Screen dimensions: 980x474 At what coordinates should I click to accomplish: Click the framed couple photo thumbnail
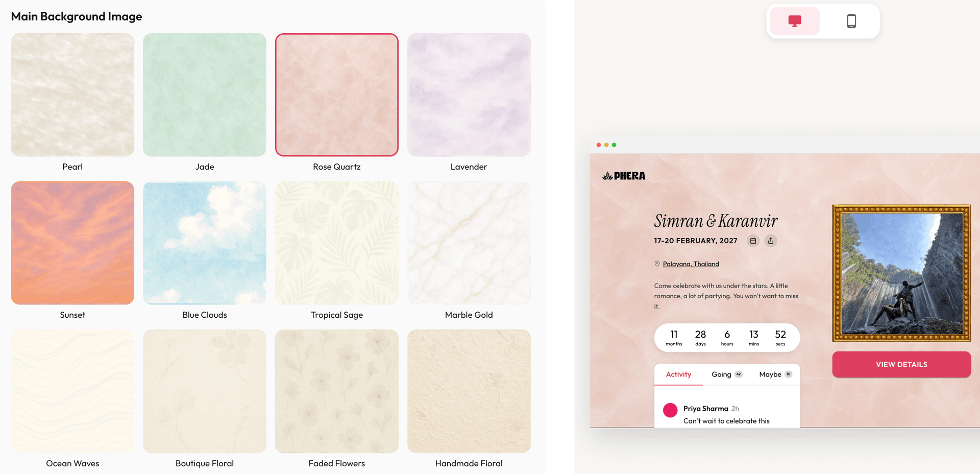coord(901,274)
